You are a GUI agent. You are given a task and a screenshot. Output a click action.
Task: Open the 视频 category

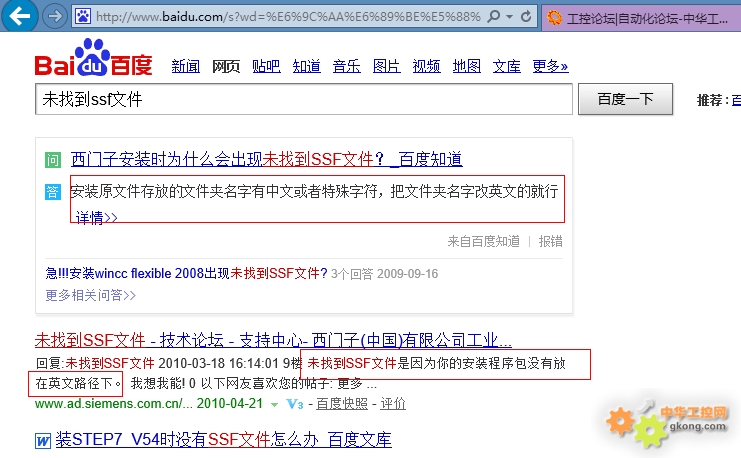tap(426, 66)
